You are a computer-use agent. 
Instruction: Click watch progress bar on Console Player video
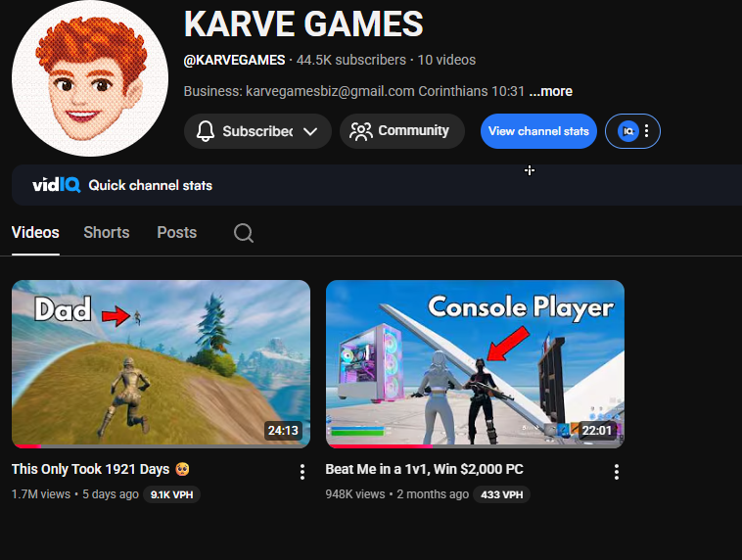point(475,445)
